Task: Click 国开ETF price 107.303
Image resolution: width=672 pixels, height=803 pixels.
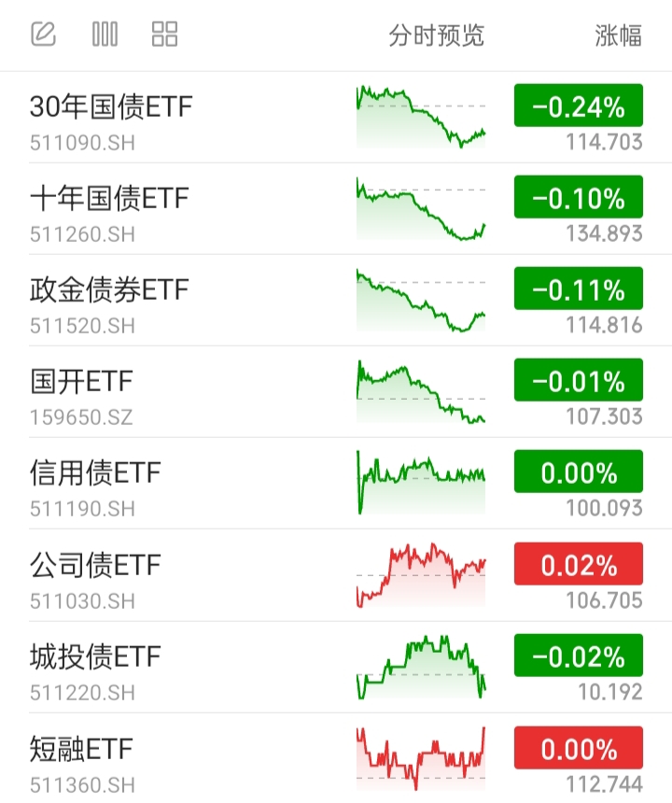Action: tap(604, 416)
